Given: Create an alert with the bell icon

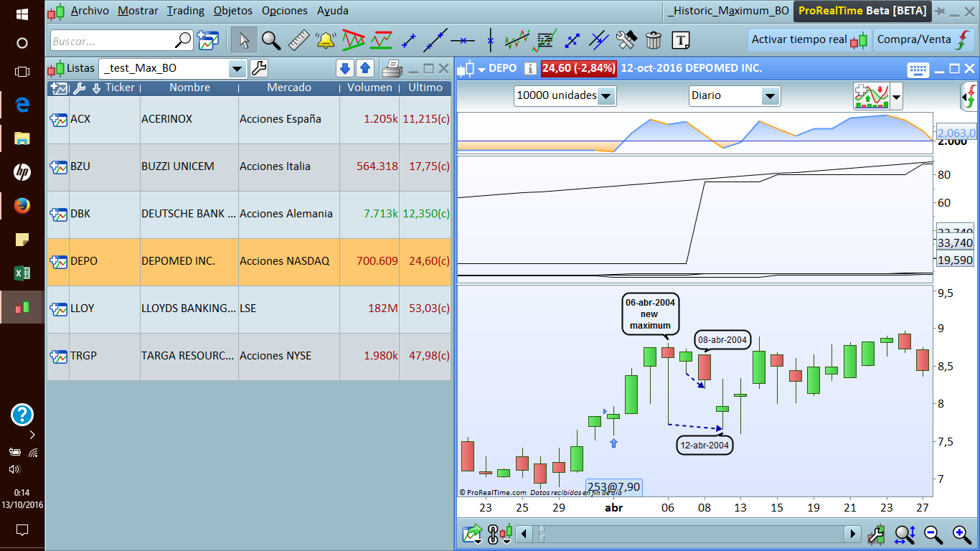Looking at the screenshot, I should (326, 40).
